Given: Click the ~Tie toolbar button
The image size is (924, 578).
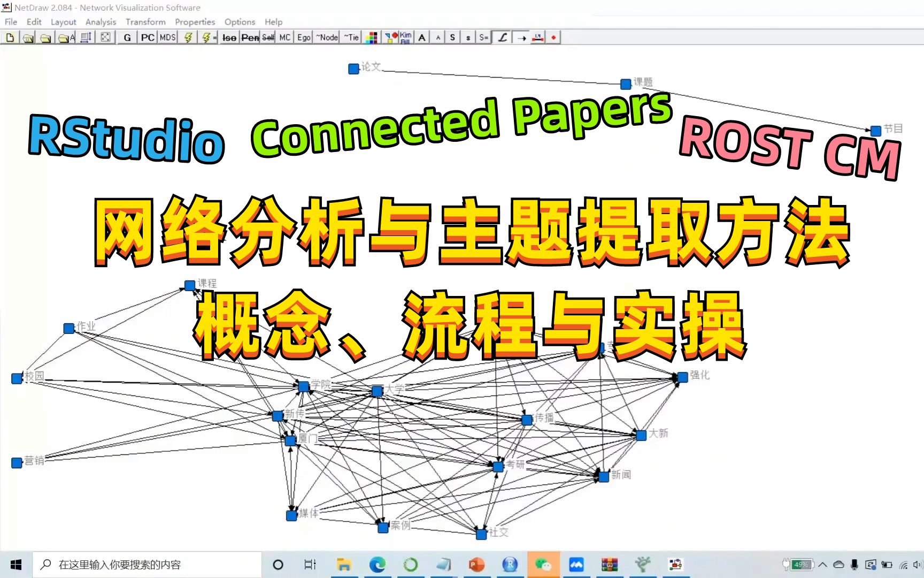Looking at the screenshot, I should [x=351, y=37].
